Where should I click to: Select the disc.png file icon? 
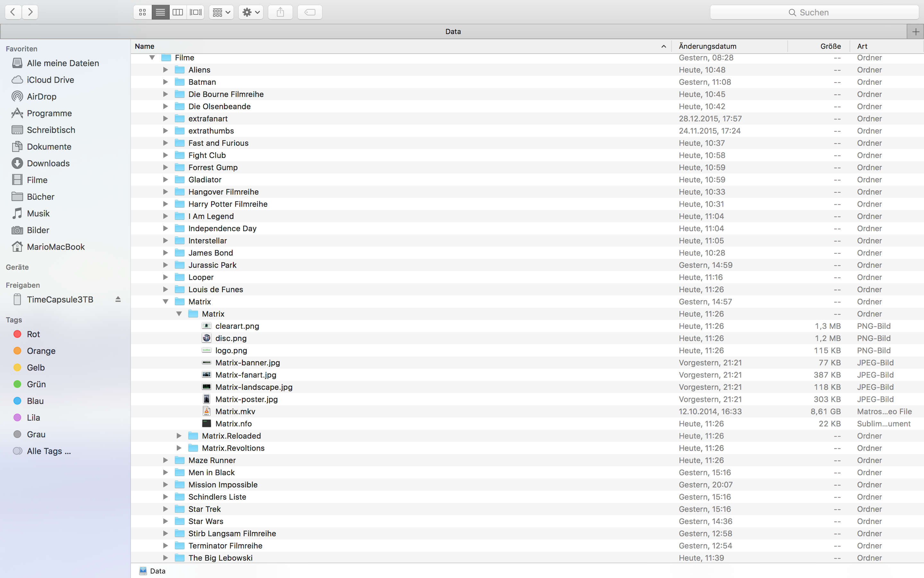coord(207,338)
